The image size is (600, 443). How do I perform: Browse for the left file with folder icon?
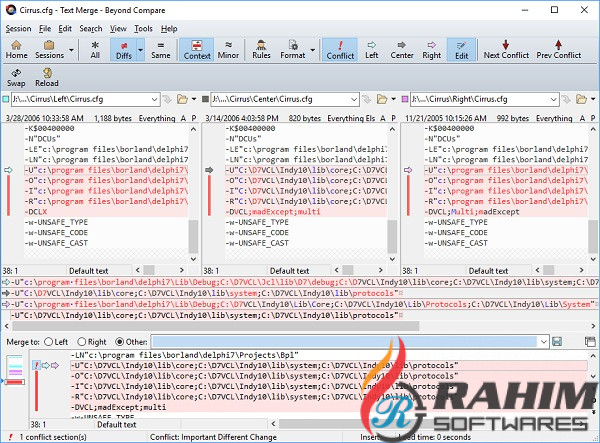(182, 99)
